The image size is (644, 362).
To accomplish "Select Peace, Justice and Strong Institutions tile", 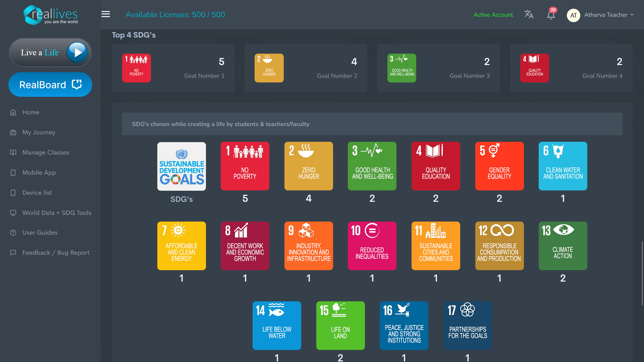I will (x=404, y=325).
